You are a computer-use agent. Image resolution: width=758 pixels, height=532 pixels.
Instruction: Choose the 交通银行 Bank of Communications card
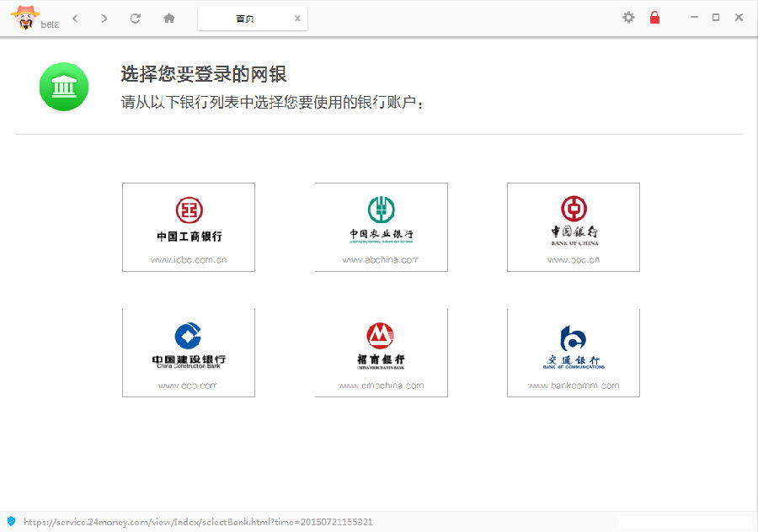574,353
